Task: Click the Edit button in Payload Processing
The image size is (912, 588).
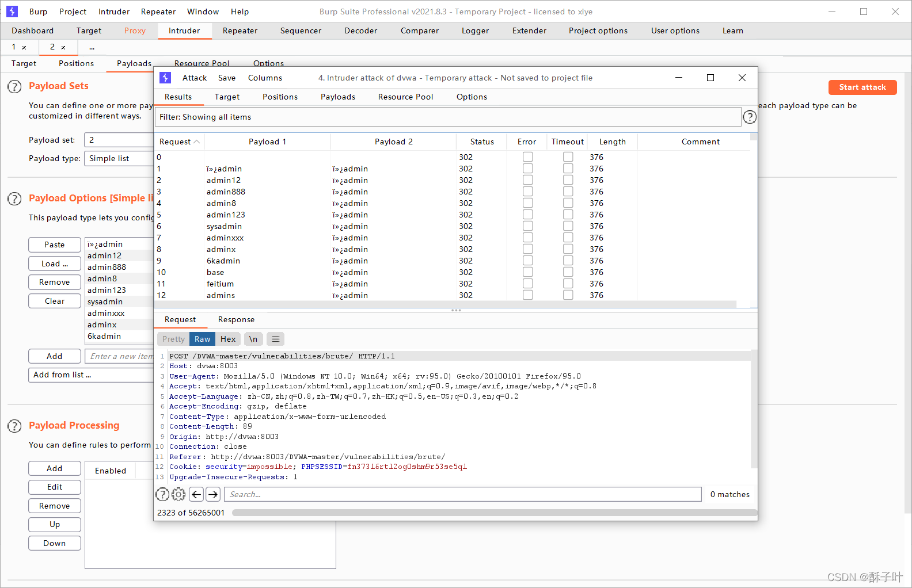Action: [x=55, y=487]
